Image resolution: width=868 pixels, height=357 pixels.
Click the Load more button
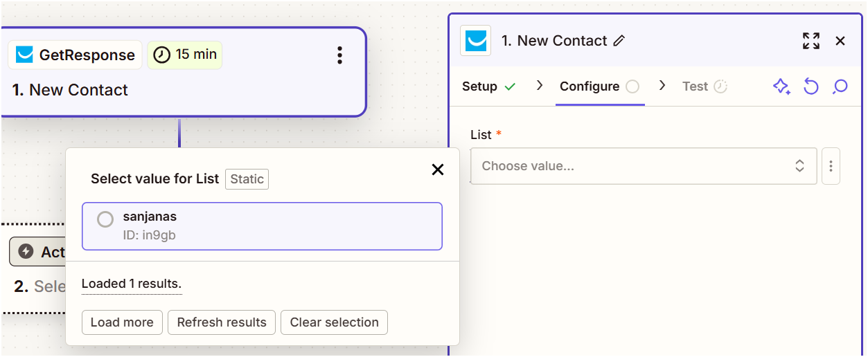tap(122, 322)
